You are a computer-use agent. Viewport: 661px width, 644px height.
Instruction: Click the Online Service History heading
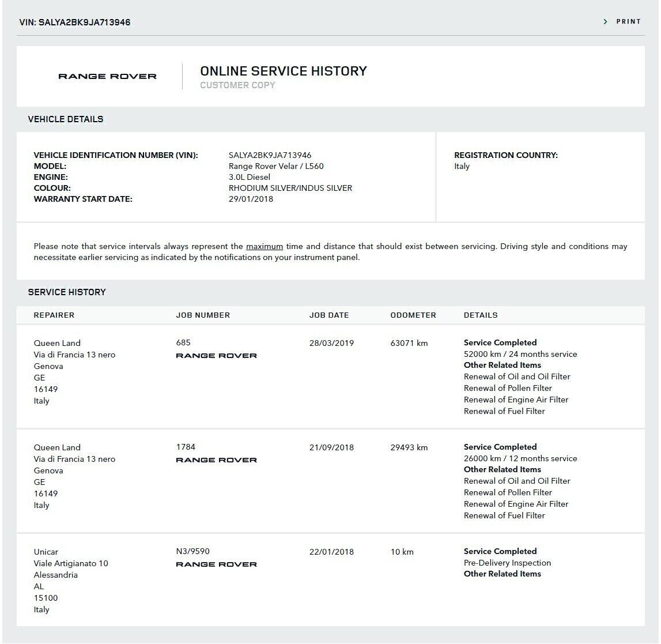tap(283, 71)
